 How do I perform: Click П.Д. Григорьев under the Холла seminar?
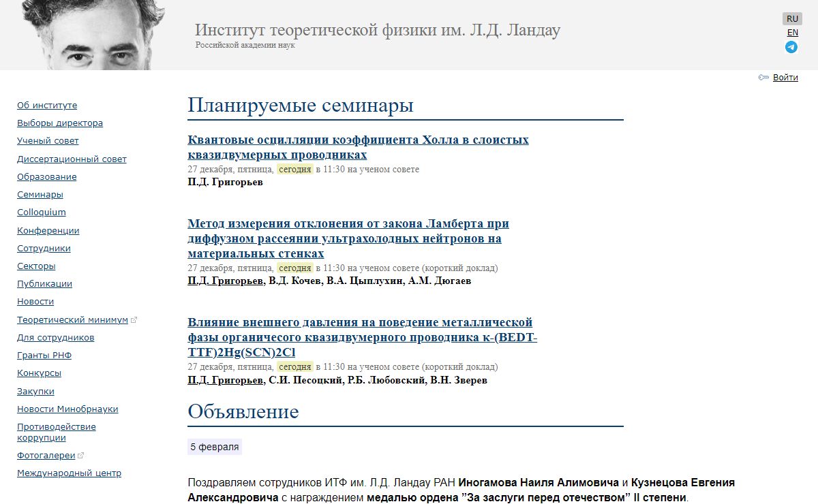pyautogui.click(x=226, y=182)
